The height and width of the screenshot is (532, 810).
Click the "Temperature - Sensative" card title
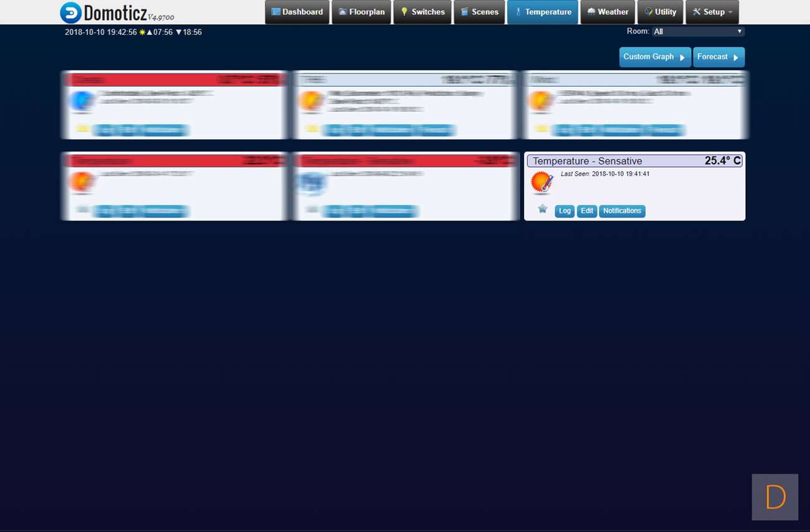coord(587,161)
